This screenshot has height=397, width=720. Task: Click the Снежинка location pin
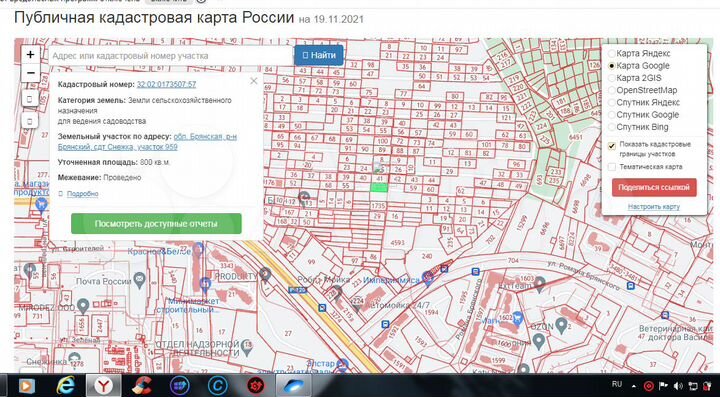[73, 359]
